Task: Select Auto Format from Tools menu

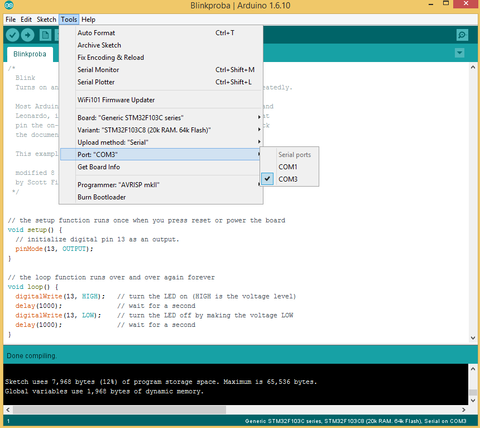Action: (161, 33)
